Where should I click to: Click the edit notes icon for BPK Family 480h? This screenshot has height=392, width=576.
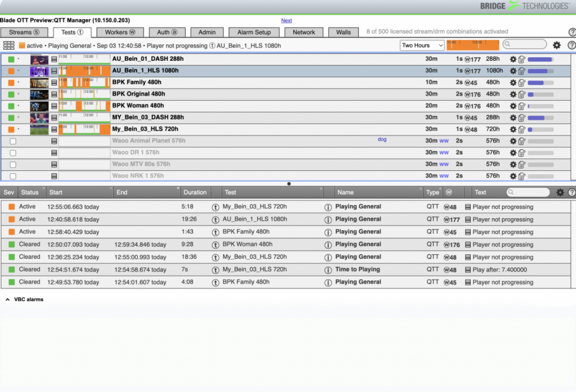521,83
